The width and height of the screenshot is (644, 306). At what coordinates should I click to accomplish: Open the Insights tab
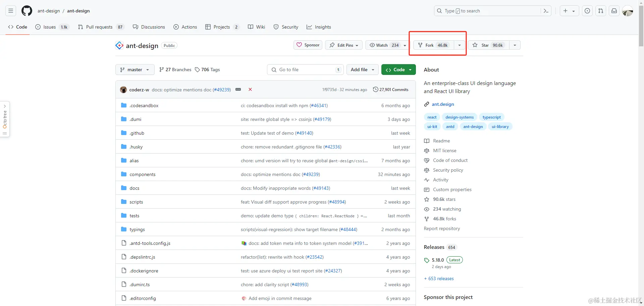[319, 27]
